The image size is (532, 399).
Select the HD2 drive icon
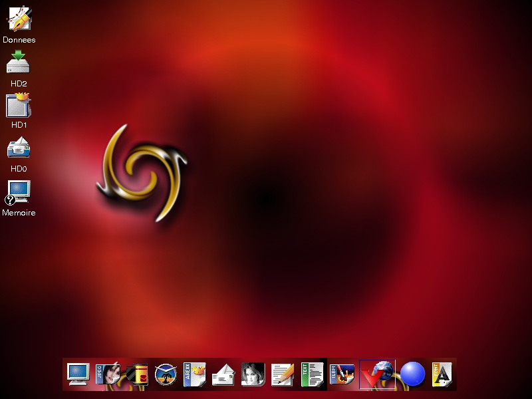click(x=19, y=63)
